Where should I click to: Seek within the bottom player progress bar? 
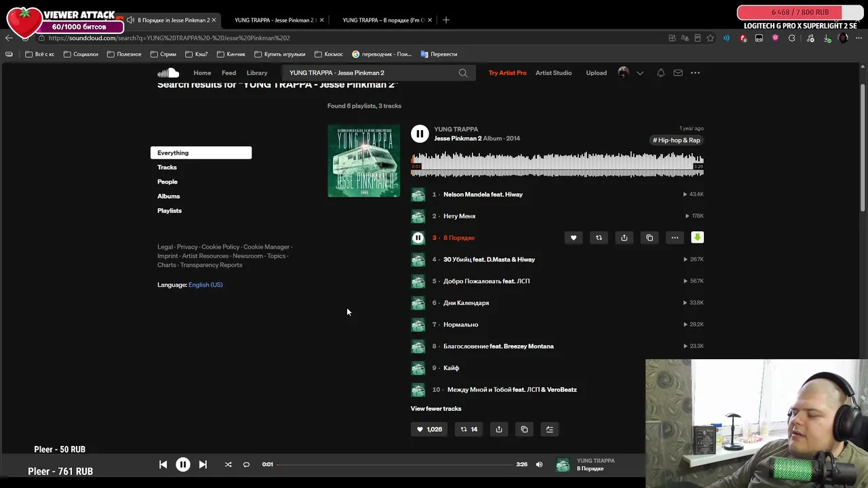(x=395, y=464)
